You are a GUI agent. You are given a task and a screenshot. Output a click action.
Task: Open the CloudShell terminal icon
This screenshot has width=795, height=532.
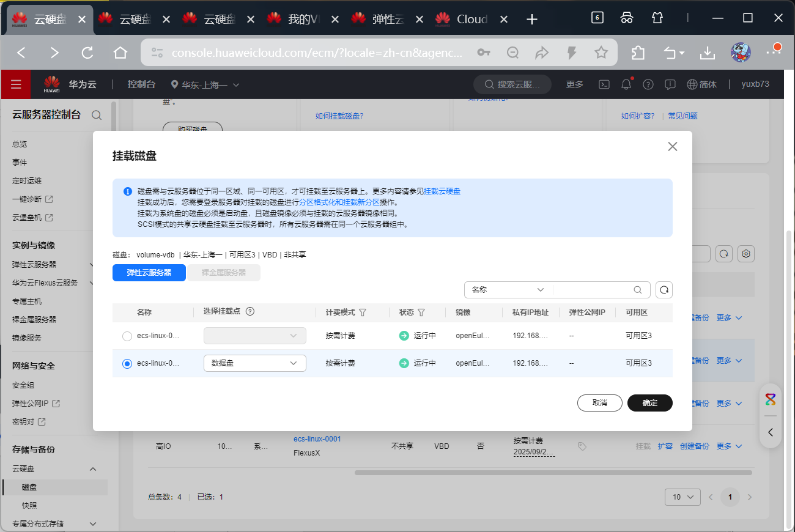(x=604, y=84)
